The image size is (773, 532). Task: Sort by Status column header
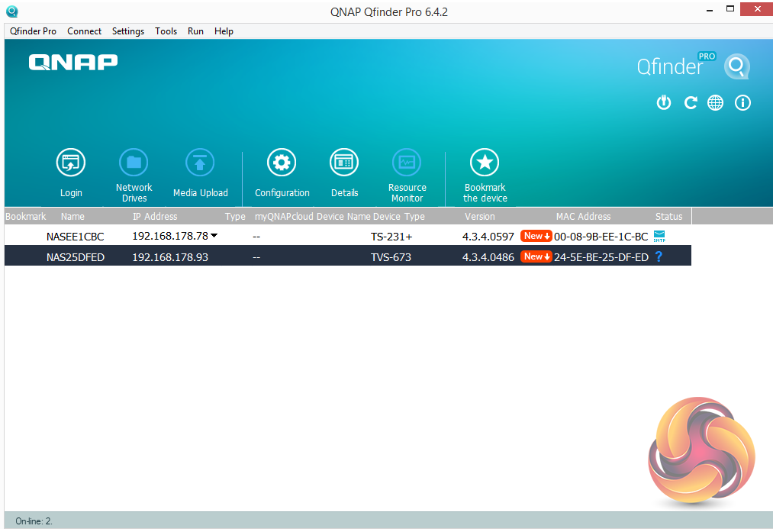pos(669,217)
